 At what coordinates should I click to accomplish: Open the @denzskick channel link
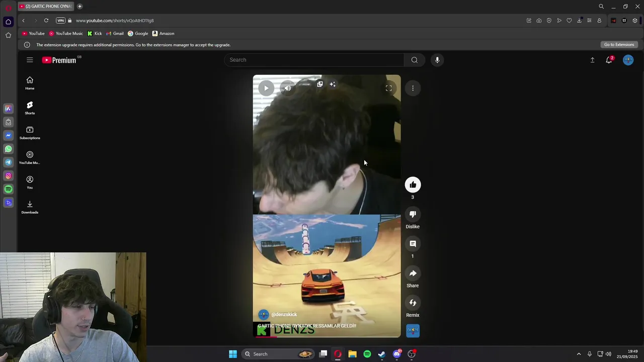point(284,314)
